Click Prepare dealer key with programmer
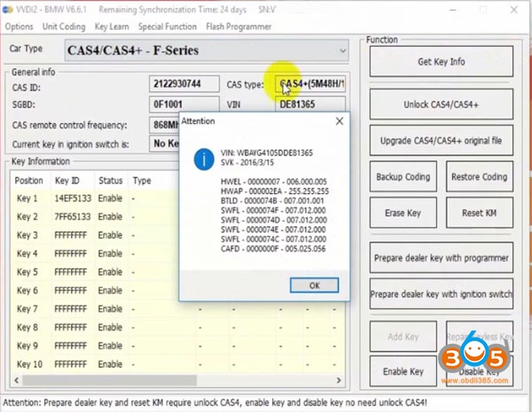 [x=441, y=258]
